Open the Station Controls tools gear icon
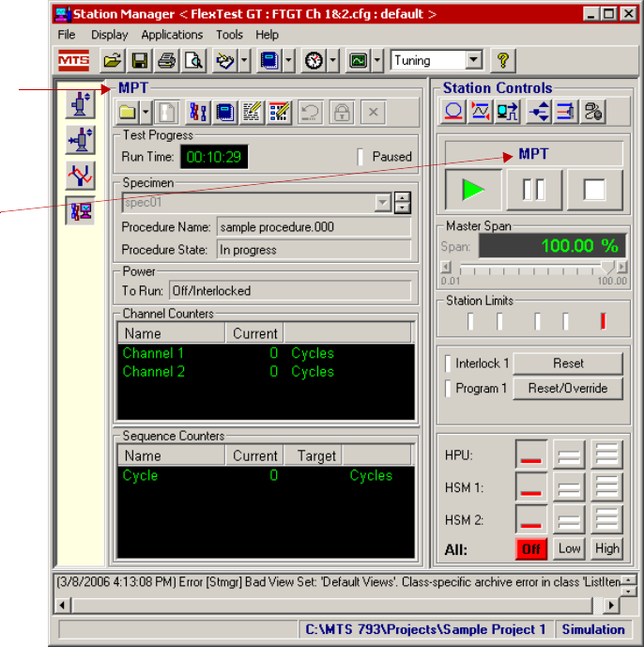The height and width of the screenshot is (647, 644). tap(593, 112)
